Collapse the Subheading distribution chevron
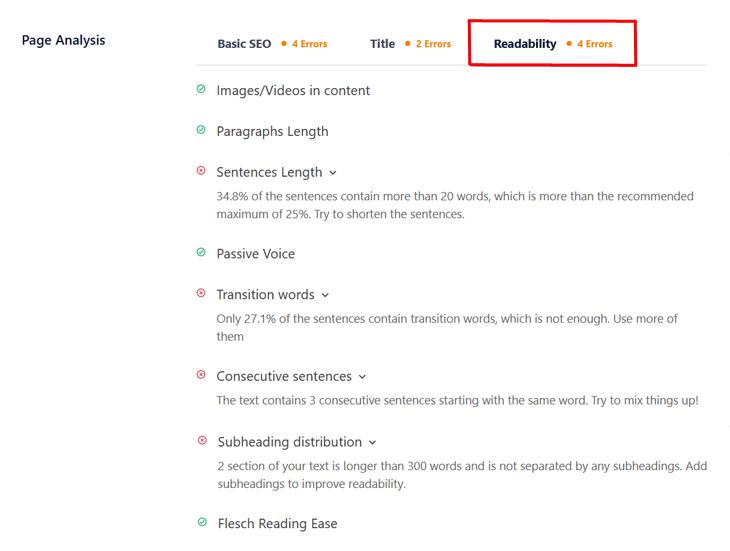 (372, 443)
